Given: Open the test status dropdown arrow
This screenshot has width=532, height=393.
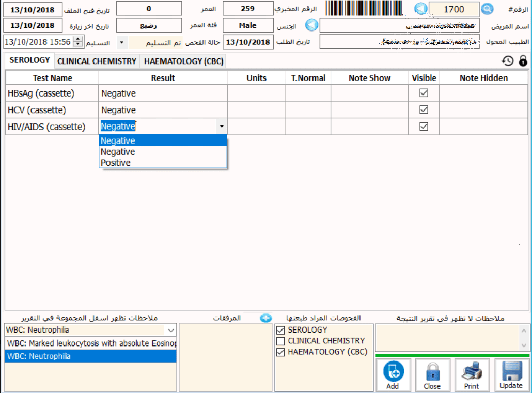Looking at the screenshot, I should point(122,42).
